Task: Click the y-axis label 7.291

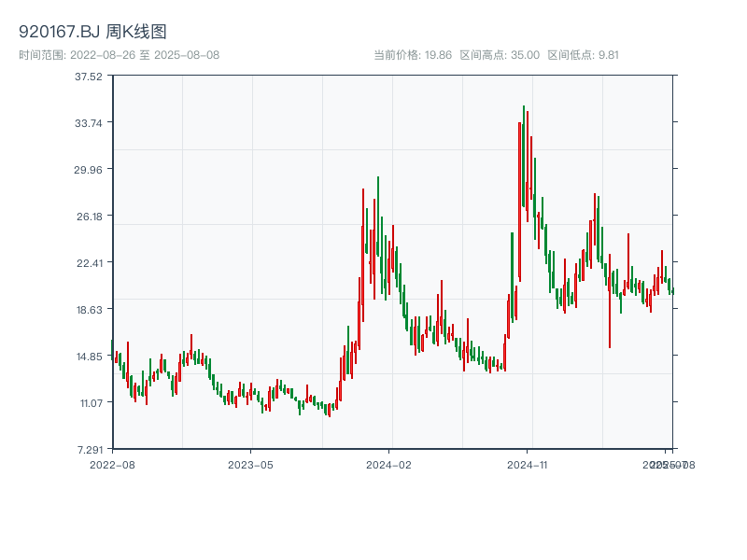Action: pos(91,450)
